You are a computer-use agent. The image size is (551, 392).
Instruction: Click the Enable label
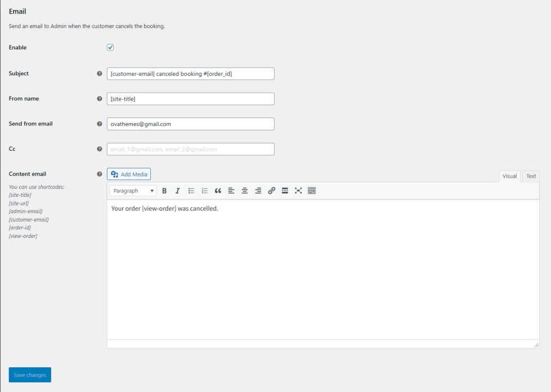(17, 47)
